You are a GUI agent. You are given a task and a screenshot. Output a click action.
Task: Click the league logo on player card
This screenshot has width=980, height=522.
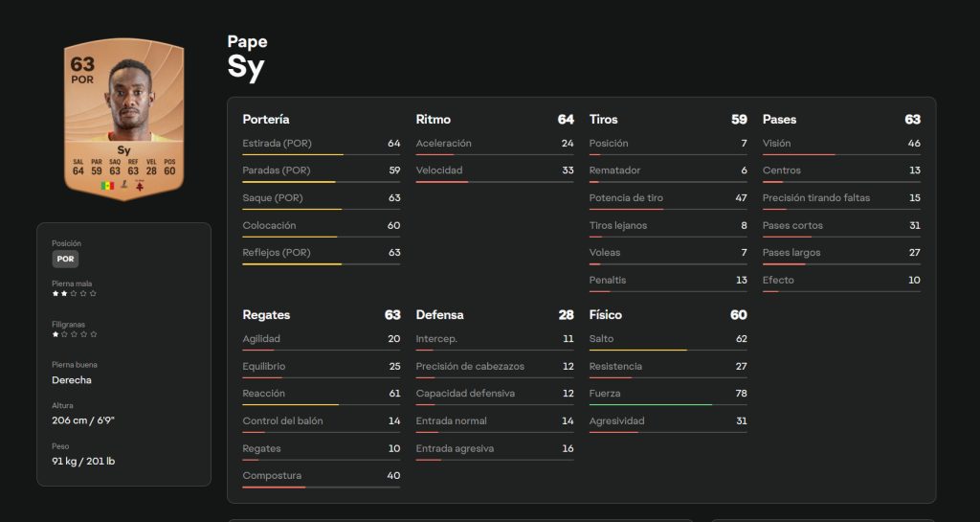tap(123, 184)
